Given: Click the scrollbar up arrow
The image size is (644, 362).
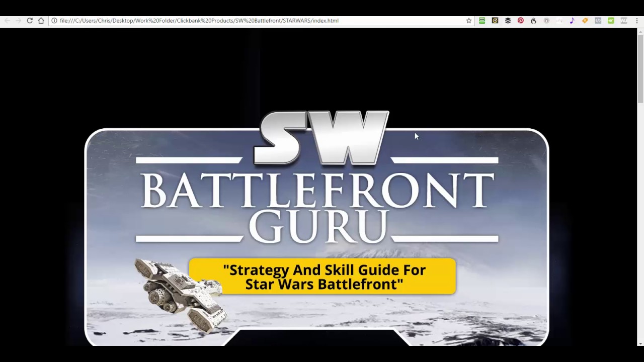Looking at the screenshot, I should [640, 32].
